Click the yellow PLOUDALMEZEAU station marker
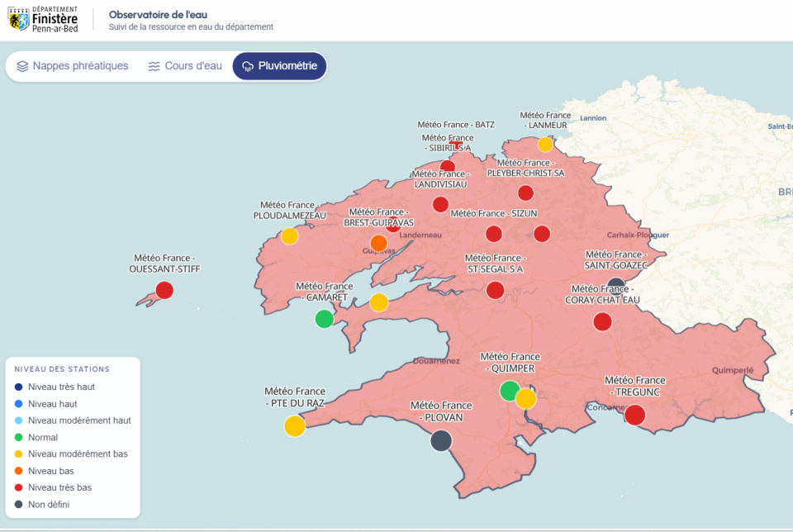The height and width of the screenshot is (532, 793). pyautogui.click(x=289, y=236)
